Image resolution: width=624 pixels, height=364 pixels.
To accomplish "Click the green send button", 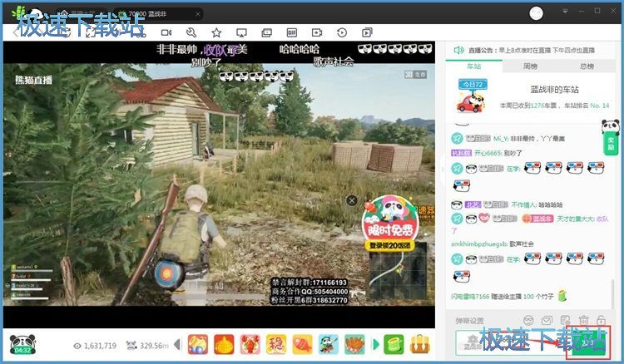I will (x=588, y=342).
